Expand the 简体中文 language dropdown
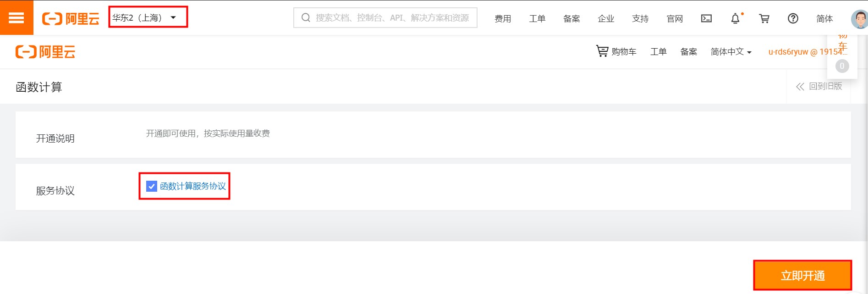The width and height of the screenshot is (868, 294). (x=731, y=52)
